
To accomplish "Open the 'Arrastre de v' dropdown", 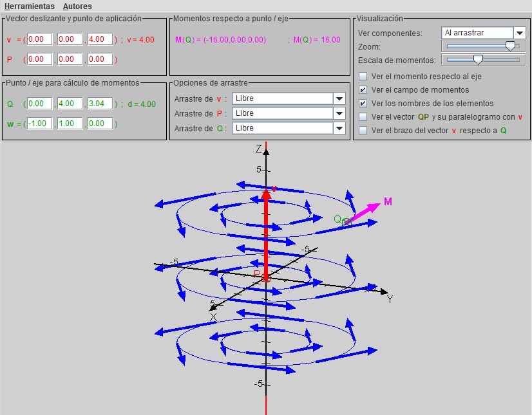I will (x=339, y=98).
